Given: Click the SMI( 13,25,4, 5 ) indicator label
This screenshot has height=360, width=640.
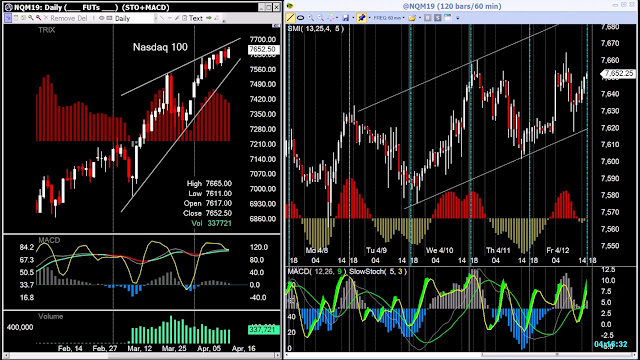Looking at the screenshot, I should tap(316, 29).
